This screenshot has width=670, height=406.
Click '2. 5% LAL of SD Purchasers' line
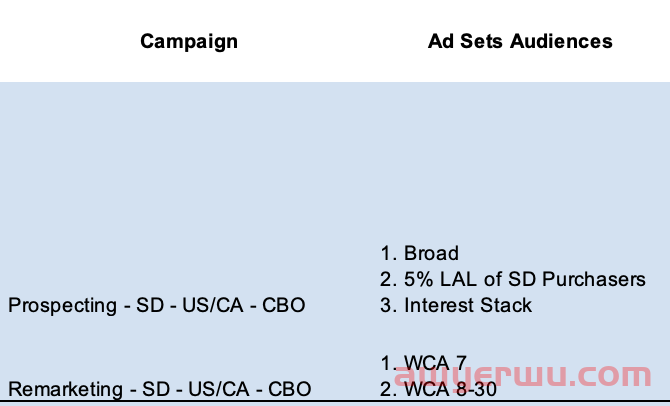click(513, 279)
